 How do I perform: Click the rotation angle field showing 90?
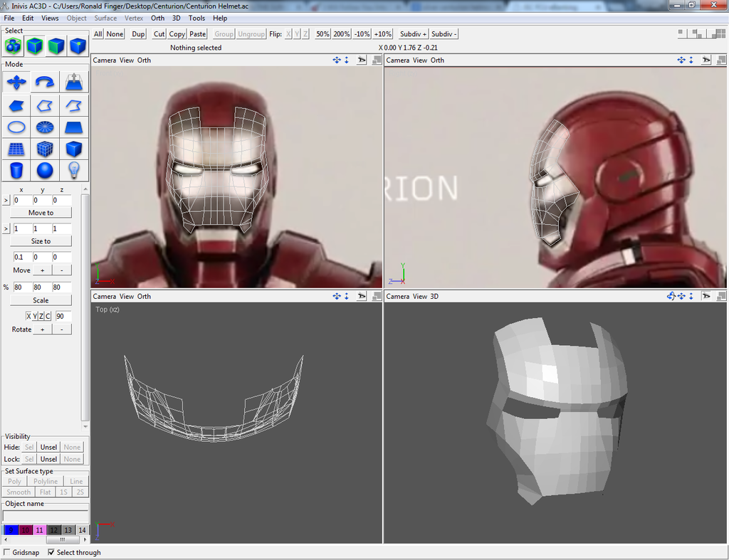coord(63,316)
